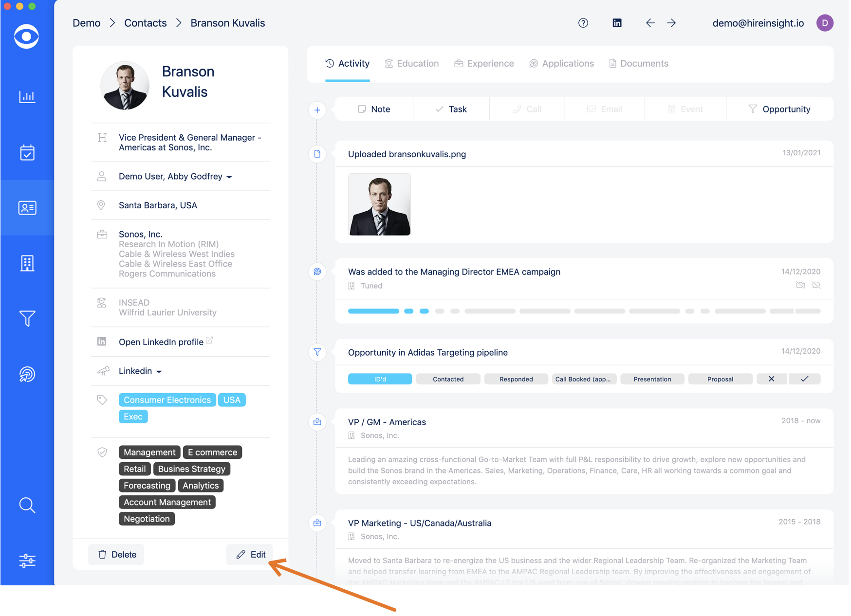Screen dimensions: 851x616
Task: Open the companies building icon in sidebar
Action: tap(27, 263)
